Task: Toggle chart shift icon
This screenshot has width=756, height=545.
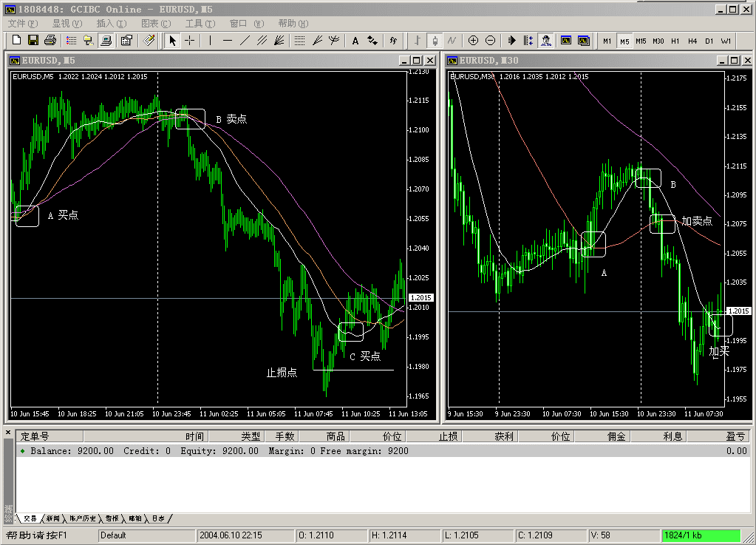Action: [528, 41]
